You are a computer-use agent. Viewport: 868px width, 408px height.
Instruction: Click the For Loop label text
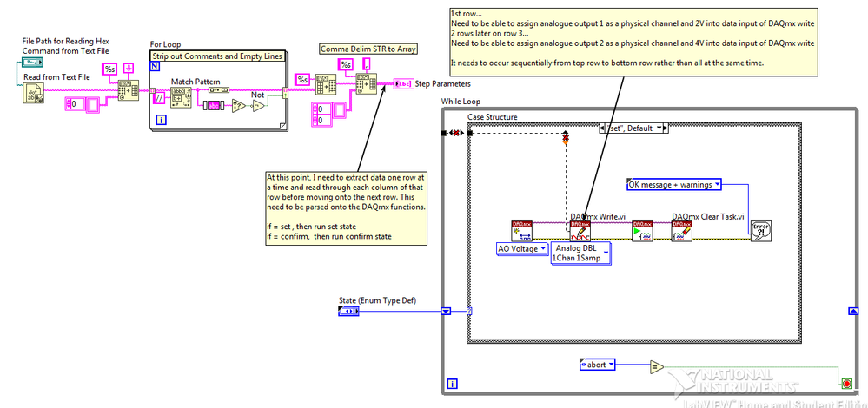click(165, 44)
